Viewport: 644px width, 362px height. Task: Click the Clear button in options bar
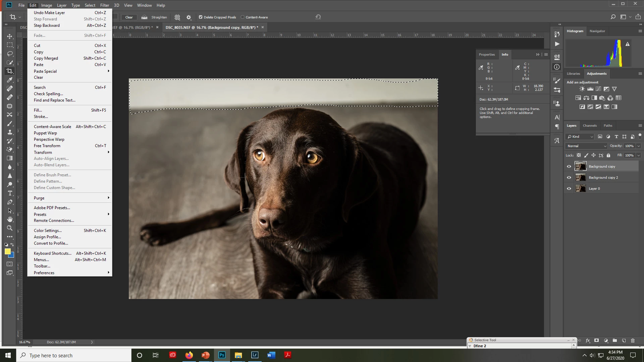[129, 17]
